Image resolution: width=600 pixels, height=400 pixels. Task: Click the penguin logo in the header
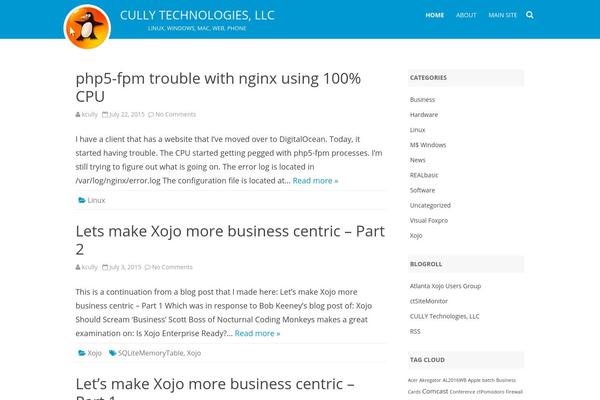click(87, 27)
